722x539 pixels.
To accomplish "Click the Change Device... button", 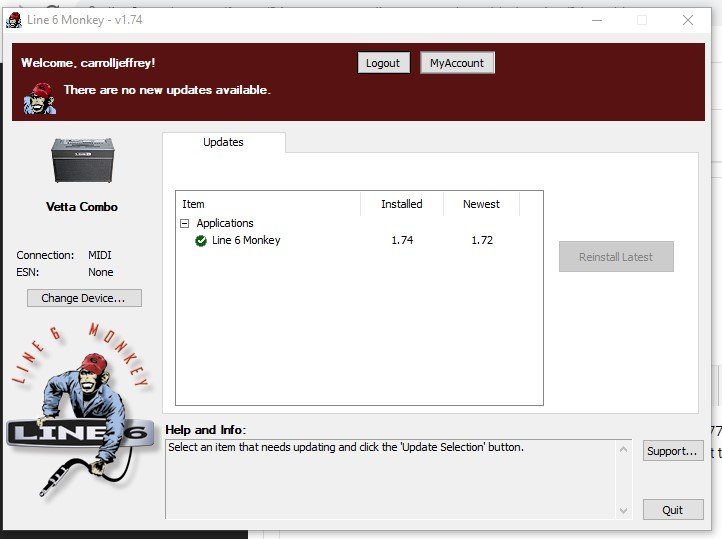I will (x=84, y=298).
